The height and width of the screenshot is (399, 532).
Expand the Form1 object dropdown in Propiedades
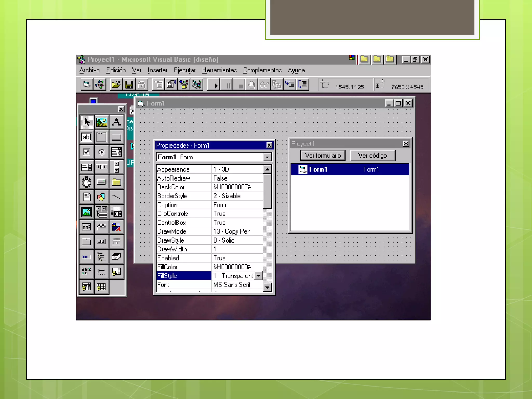[267, 157]
